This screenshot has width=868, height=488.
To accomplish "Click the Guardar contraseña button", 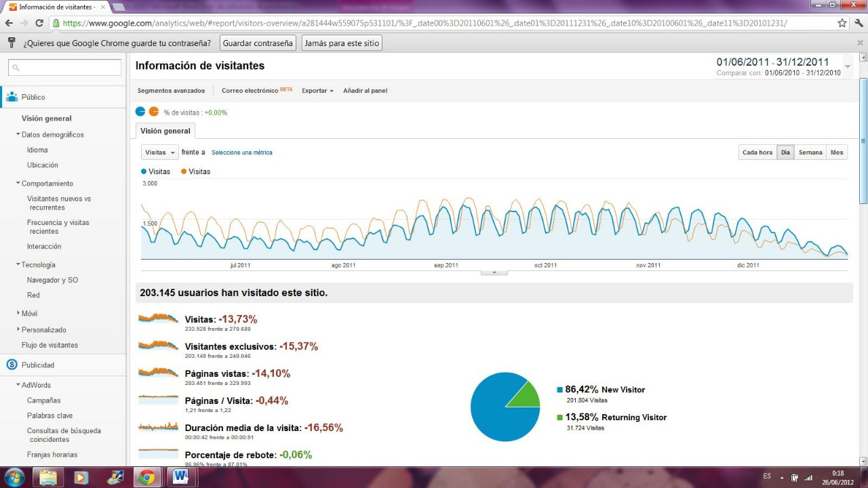I will tap(258, 43).
